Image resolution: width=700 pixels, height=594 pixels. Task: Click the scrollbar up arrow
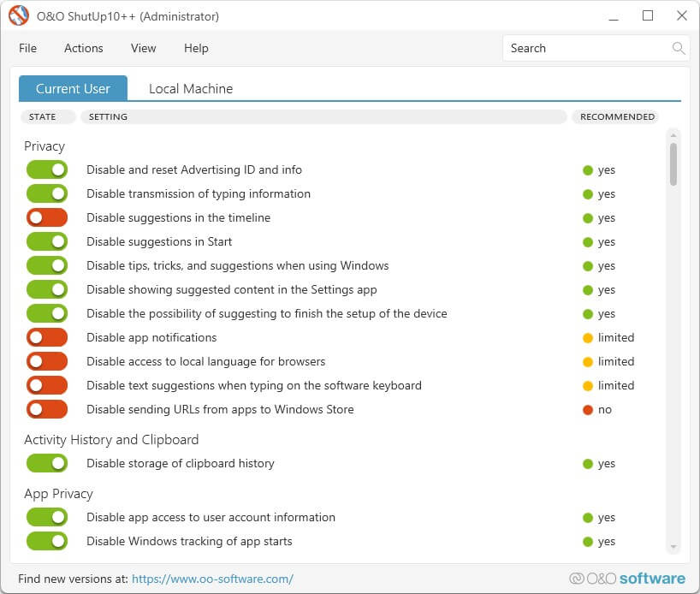tap(673, 135)
